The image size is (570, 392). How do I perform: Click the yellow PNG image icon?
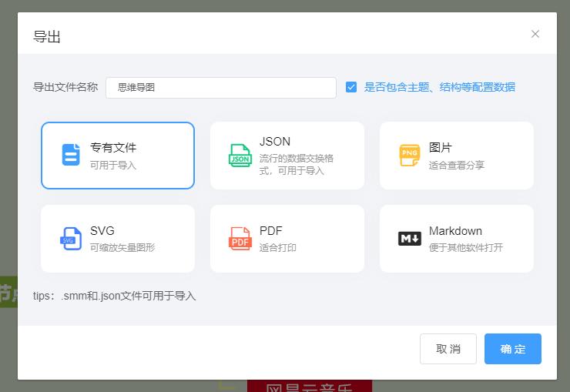tap(409, 155)
